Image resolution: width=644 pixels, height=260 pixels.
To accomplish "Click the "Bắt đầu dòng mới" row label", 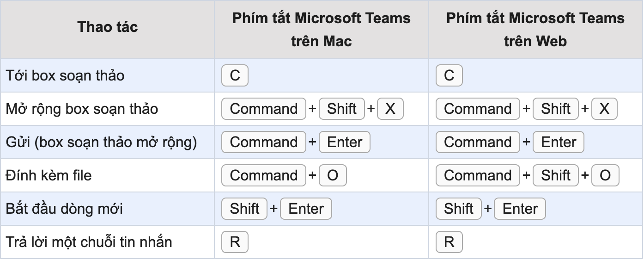I will (64, 209).
